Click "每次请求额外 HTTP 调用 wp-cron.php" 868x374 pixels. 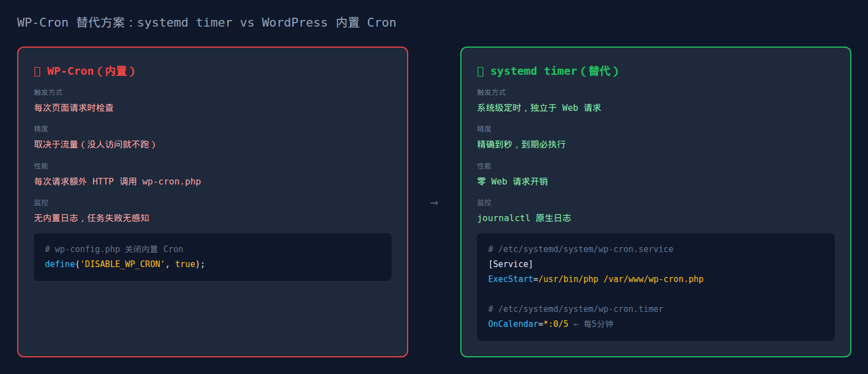(118, 182)
